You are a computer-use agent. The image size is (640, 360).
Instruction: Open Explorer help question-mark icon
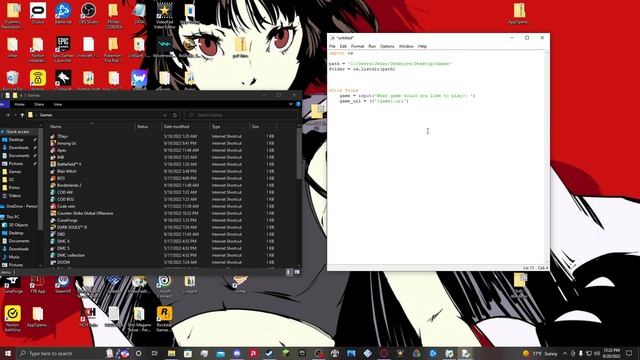click(x=298, y=104)
